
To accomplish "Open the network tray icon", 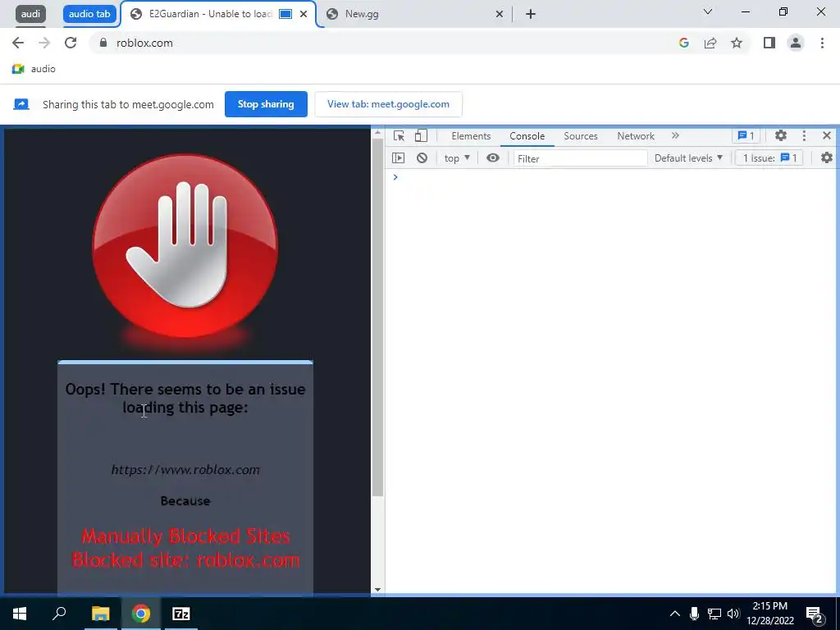I will coord(714,614).
